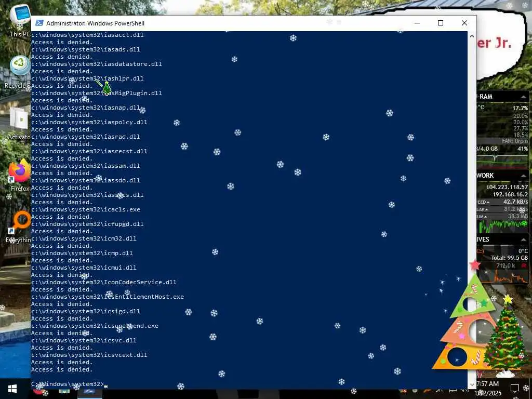Click the iasacct.dll output line
Viewport: 532px width, 399px height.
[x=87, y=35]
